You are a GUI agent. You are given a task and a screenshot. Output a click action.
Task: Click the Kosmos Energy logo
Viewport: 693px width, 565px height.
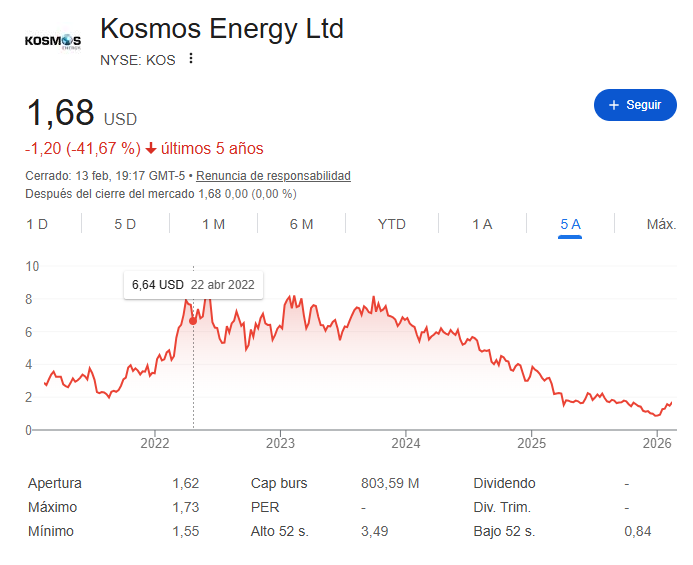(52, 42)
